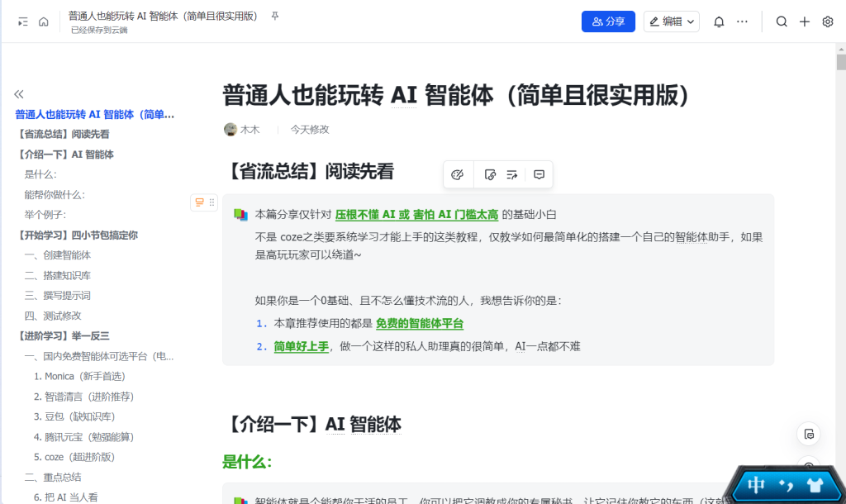
Task: Open the settings gear icon
Action: click(x=828, y=21)
